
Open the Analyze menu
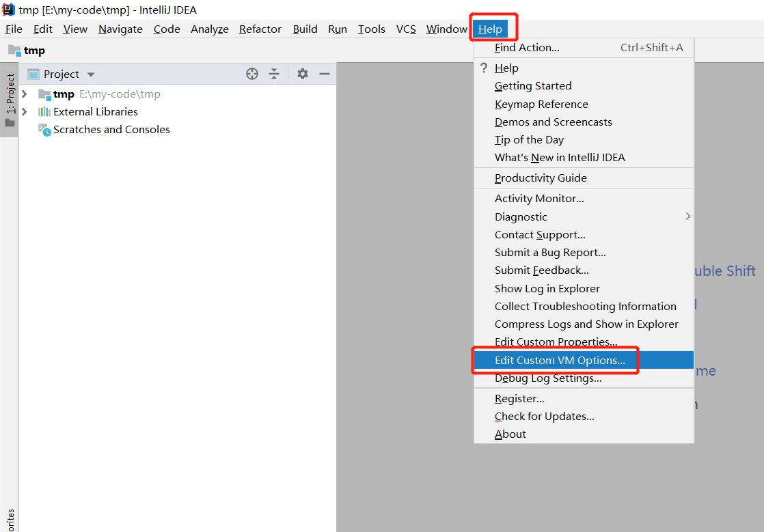pos(210,29)
